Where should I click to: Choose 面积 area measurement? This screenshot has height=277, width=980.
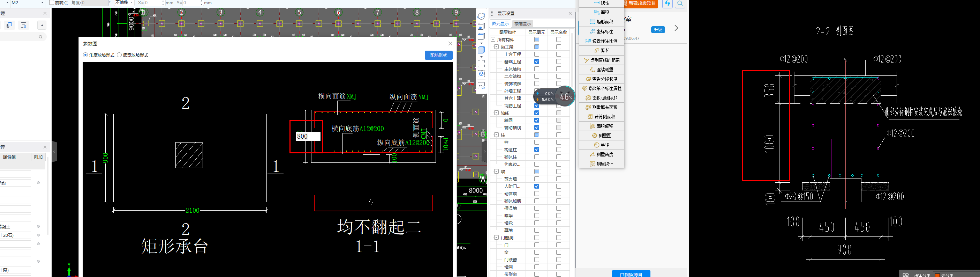[x=601, y=12]
